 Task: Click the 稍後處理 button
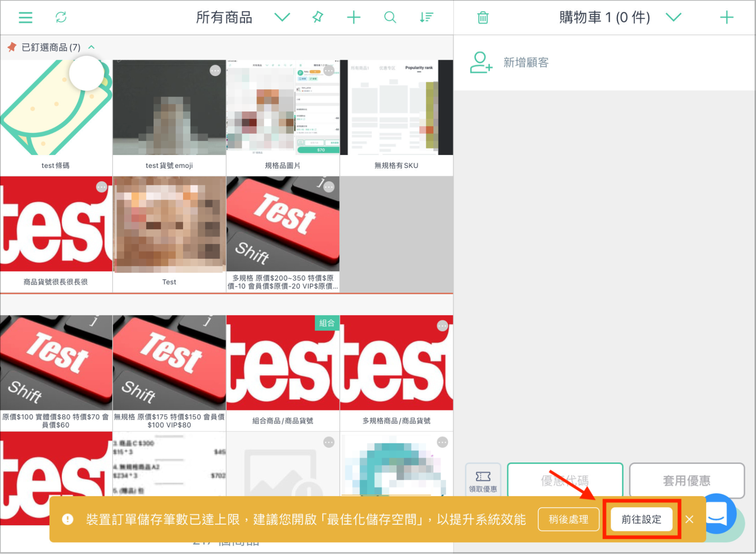pyautogui.click(x=568, y=519)
